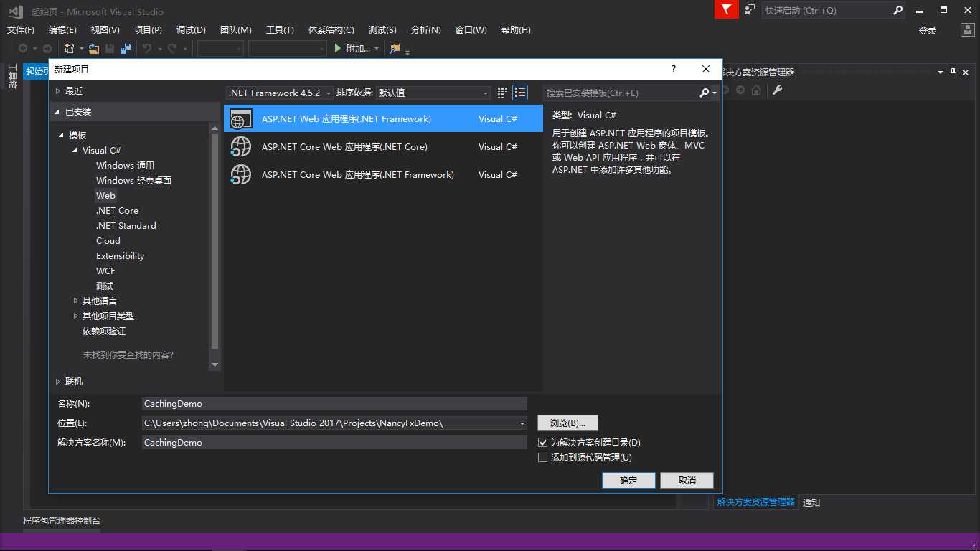
Task: Click the 取消 button
Action: [x=687, y=481]
